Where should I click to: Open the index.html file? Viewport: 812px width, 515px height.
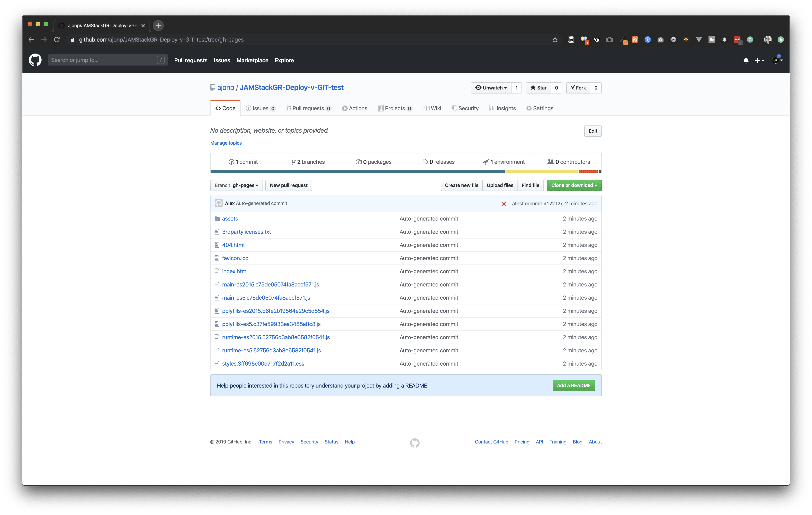point(235,271)
